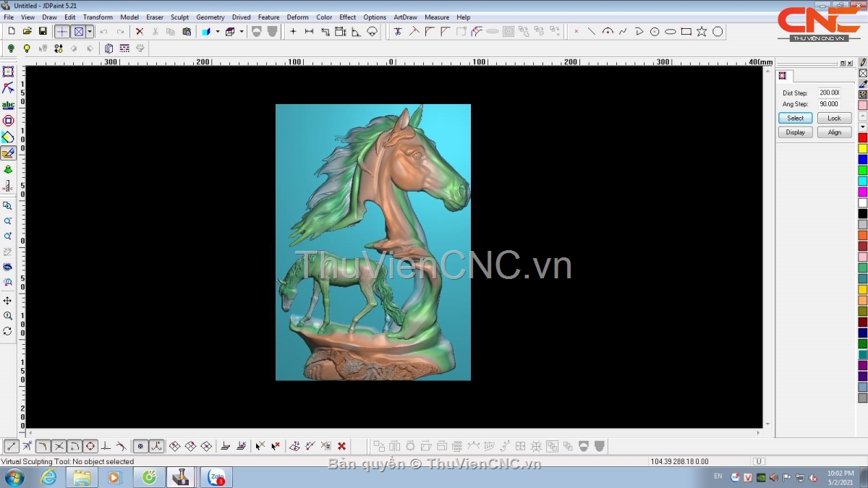Click the node edit tool in left toolbar
This screenshot has height=488, width=868.
(x=8, y=88)
